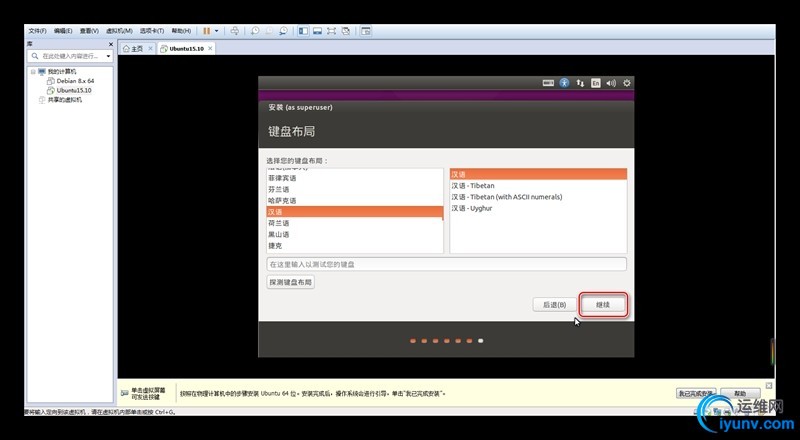Image resolution: width=800 pixels, height=440 pixels.
Task: Select 共享的虚拟机 in the library tree
Action: (x=64, y=100)
